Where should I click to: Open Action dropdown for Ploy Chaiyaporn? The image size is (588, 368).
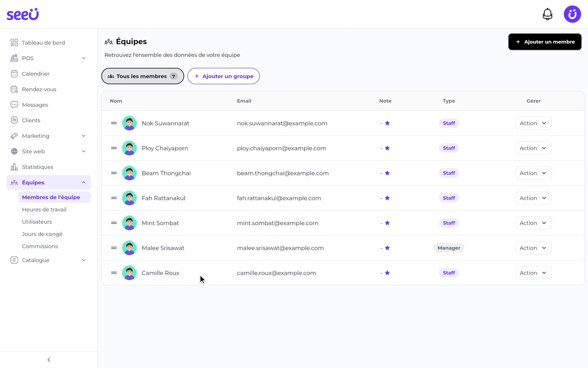pyautogui.click(x=533, y=148)
